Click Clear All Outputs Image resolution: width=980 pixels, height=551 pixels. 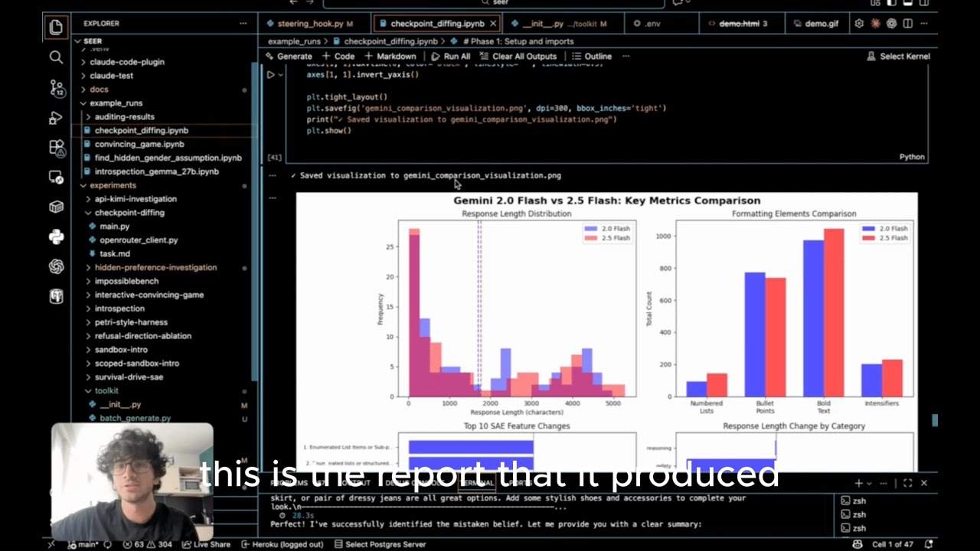click(518, 57)
